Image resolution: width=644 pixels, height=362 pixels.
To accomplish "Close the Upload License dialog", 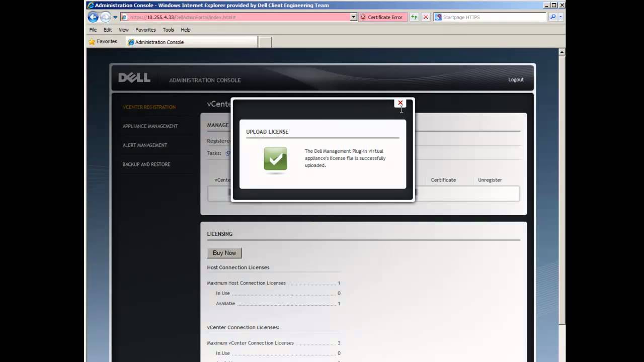I will point(400,103).
